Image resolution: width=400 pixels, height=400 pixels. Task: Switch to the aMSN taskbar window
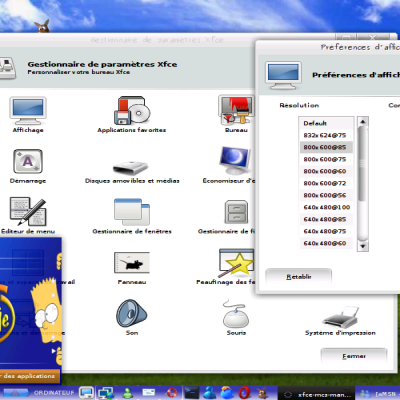pos(378,394)
